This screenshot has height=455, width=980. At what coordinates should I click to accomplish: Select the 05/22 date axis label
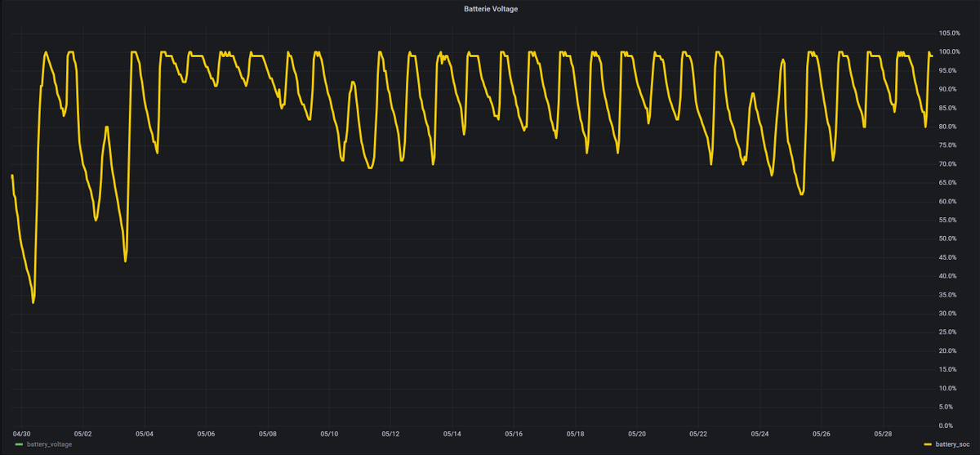(x=698, y=434)
